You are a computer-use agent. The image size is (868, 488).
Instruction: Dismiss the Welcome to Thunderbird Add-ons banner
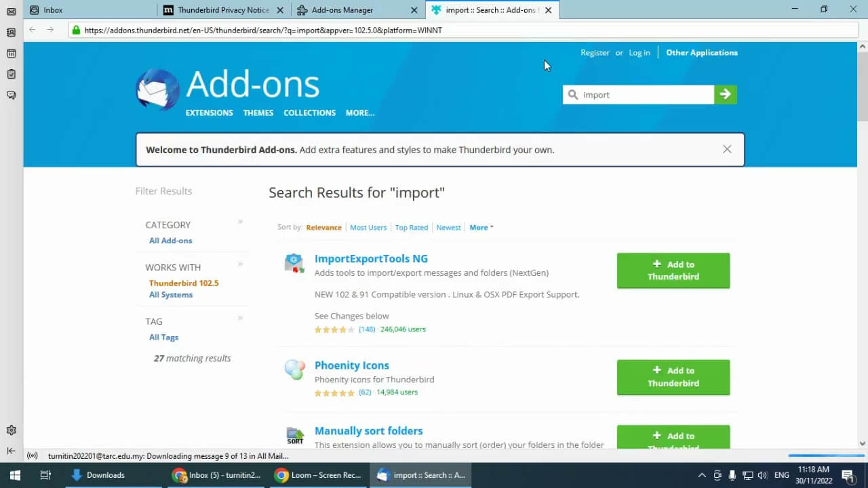[727, 148]
